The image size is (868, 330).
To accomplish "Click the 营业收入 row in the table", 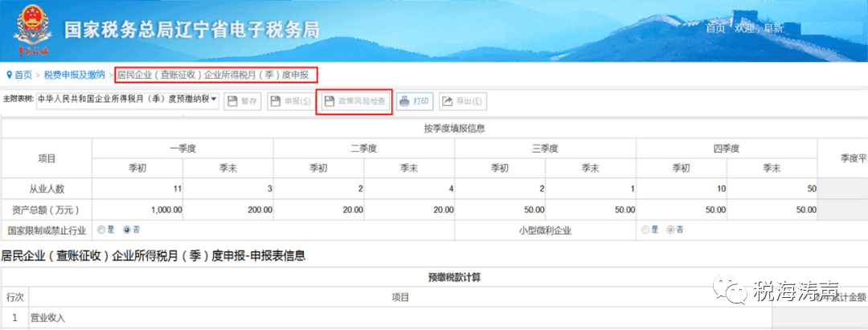I will tap(48, 318).
